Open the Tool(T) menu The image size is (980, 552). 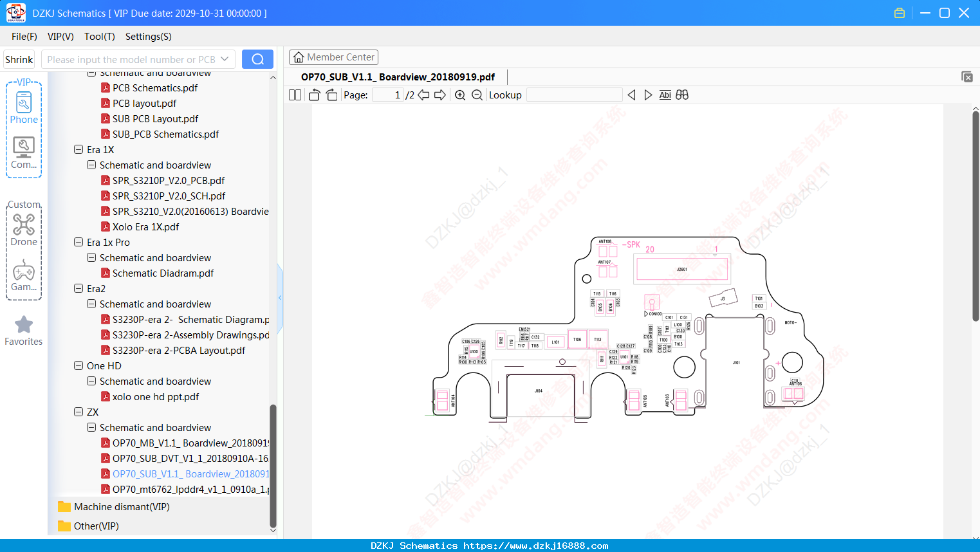tap(100, 37)
